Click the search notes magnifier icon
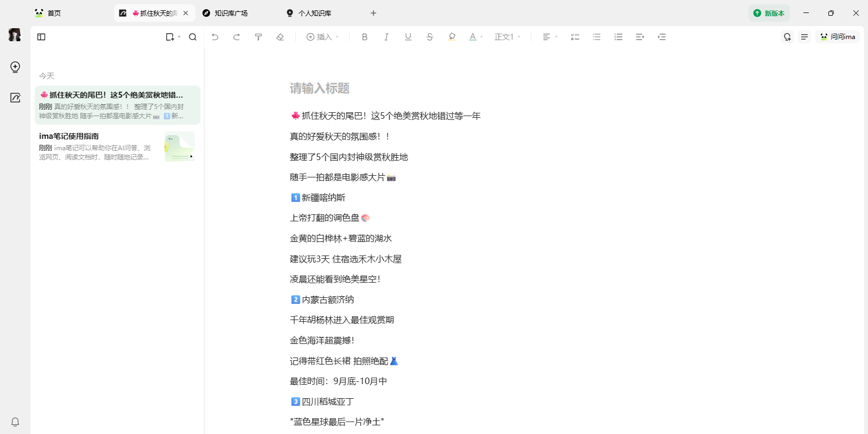Screen dimensions: 868x434 tap(193, 37)
